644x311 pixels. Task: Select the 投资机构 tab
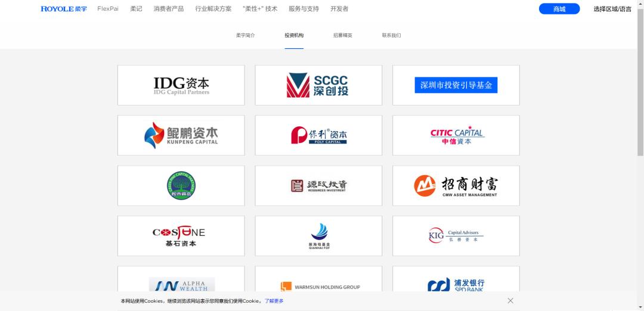[294, 35]
